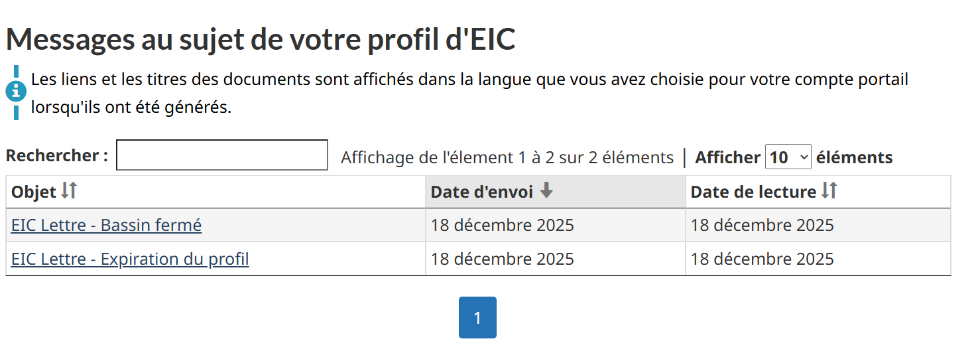The image size is (980, 357).
Task: Click the blue information icon
Action: pyautogui.click(x=16, y=92)
